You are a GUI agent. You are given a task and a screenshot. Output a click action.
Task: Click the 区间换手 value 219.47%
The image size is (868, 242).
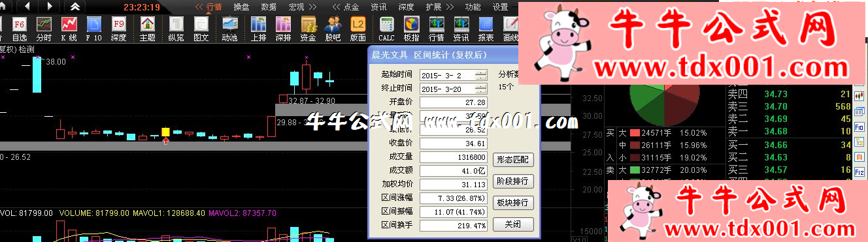pos(453,225)
